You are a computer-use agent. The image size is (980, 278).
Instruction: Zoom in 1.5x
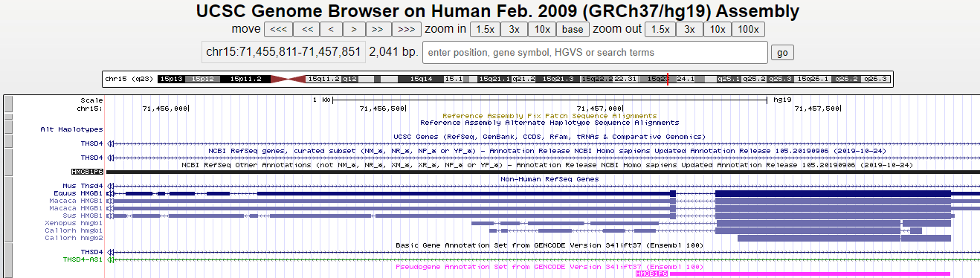pos(485,30)
